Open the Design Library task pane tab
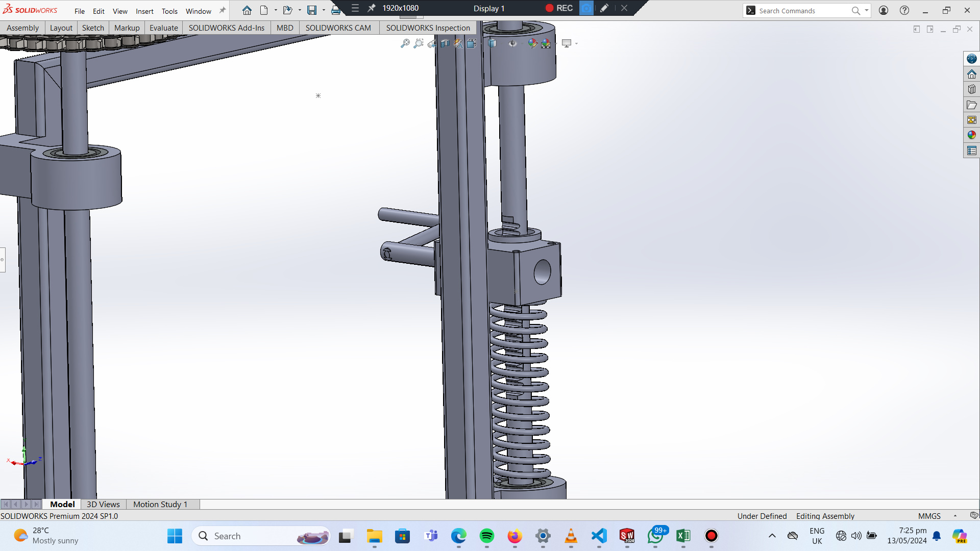The width and height of the screenshot is (980, 551). click(x=971, y=89)
